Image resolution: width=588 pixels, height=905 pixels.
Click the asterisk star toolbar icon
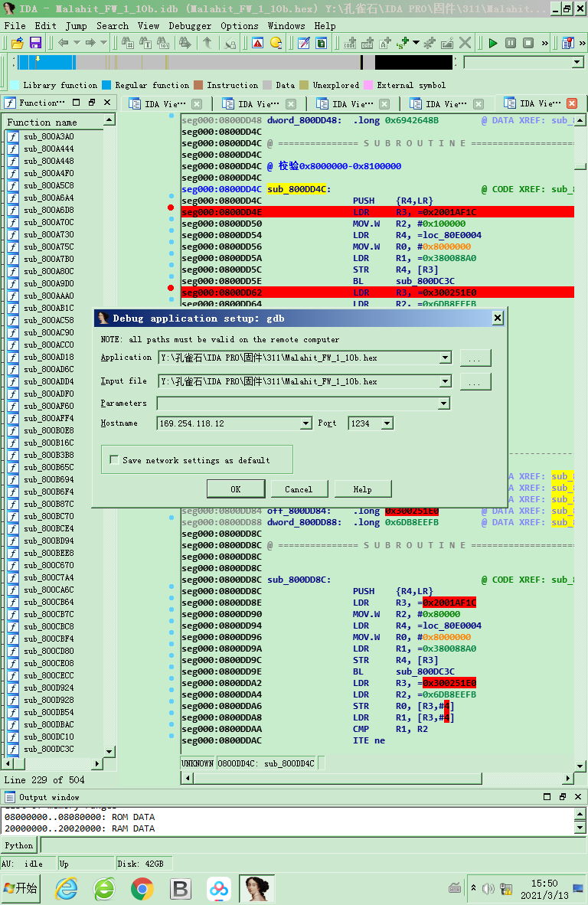[x=430, y=43]
